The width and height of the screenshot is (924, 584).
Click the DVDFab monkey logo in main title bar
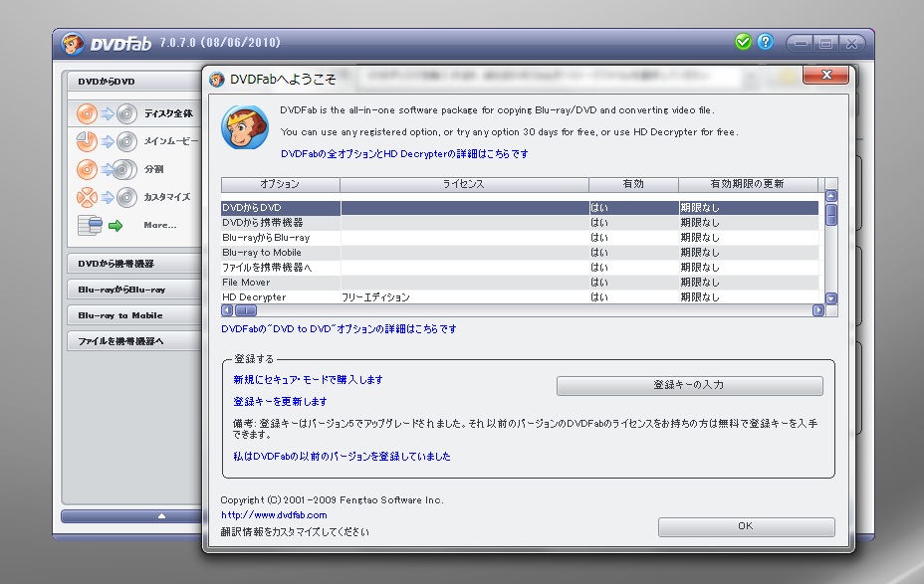(73, 44)
